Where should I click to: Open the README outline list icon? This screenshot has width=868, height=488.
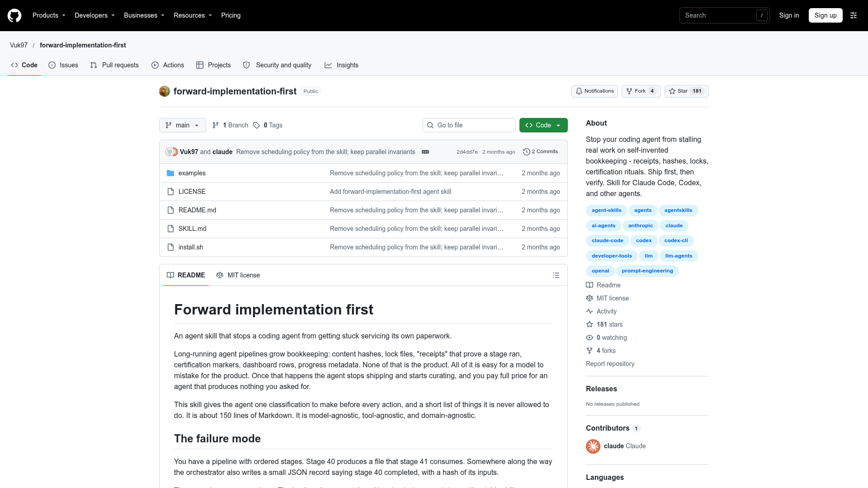tap(556, 275)
